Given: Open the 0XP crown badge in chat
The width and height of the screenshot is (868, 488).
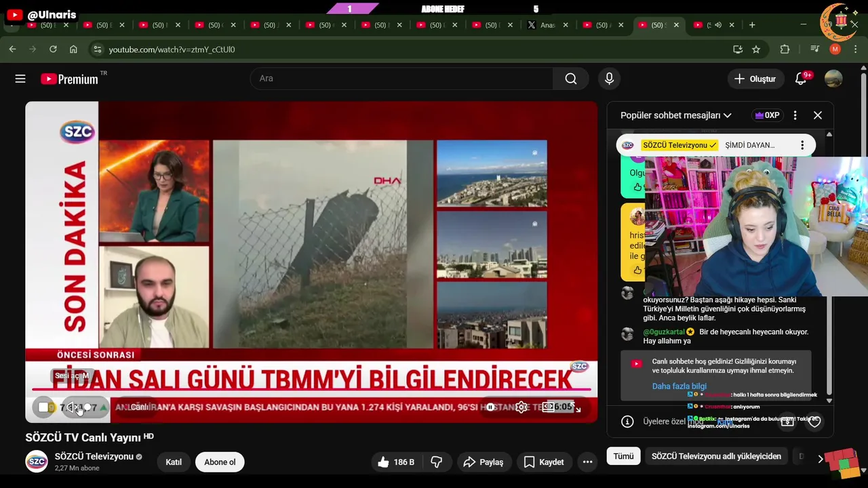Looking at the screenshot, I should click(767, 115).
